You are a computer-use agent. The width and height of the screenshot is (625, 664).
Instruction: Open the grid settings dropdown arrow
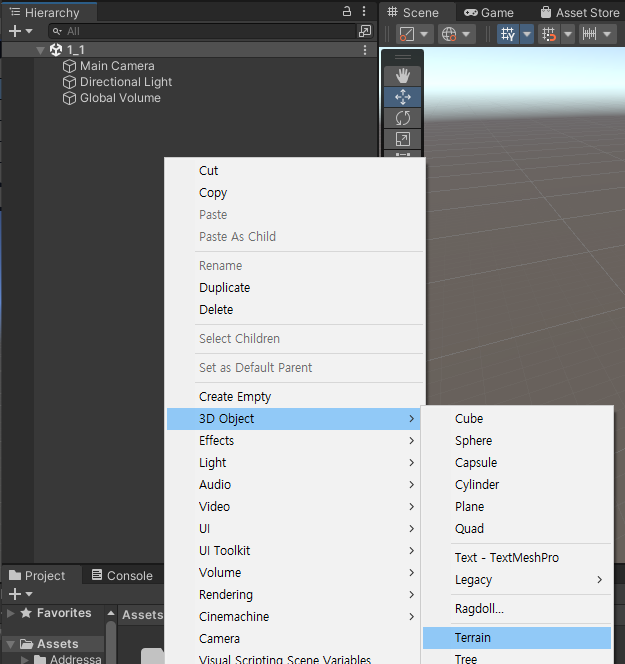[527, 34]
